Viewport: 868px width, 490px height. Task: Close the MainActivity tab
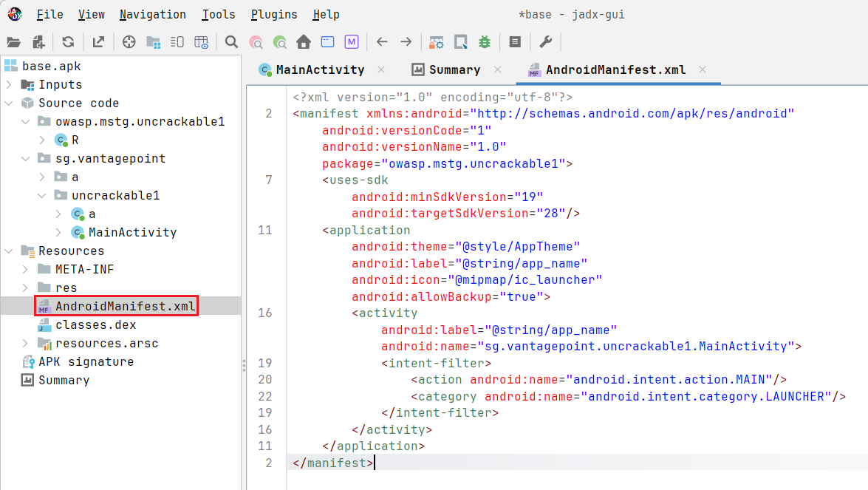point(381,69)
